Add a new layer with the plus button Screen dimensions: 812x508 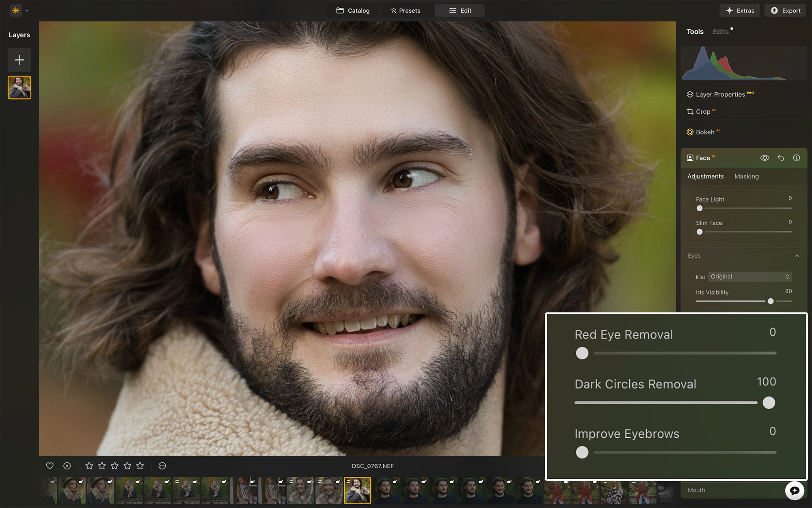(19, 60)
